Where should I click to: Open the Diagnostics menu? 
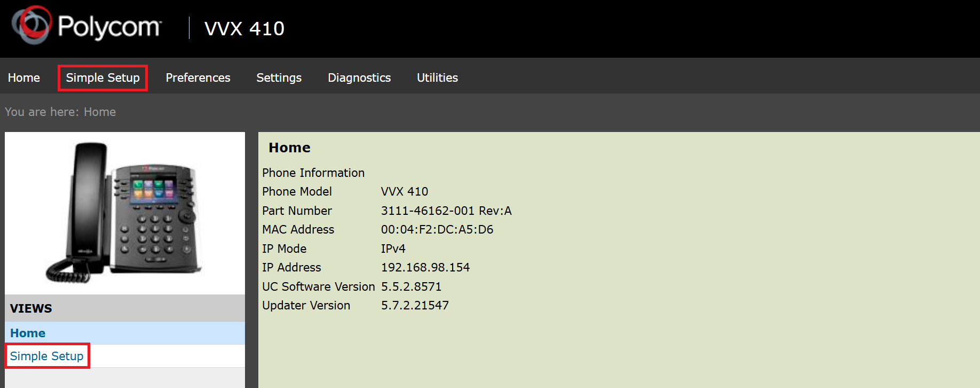[359, 78]
